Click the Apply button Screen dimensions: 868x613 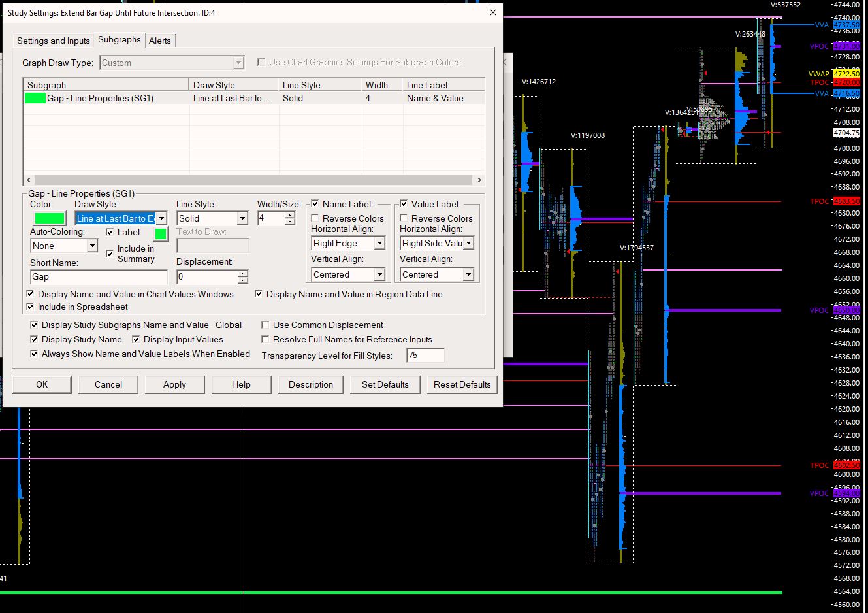tap(174, 384)
